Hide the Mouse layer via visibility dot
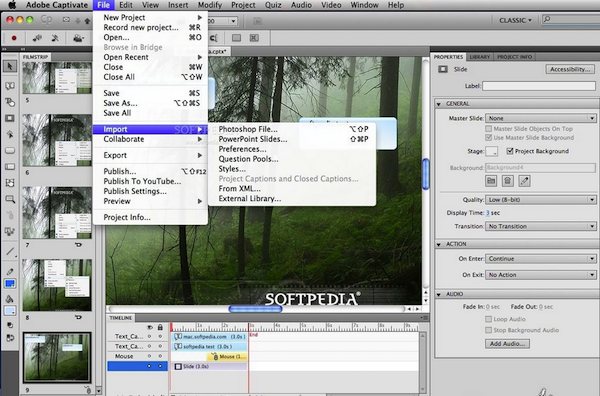This screenshot has width=600, height=396. coord(150,356)
